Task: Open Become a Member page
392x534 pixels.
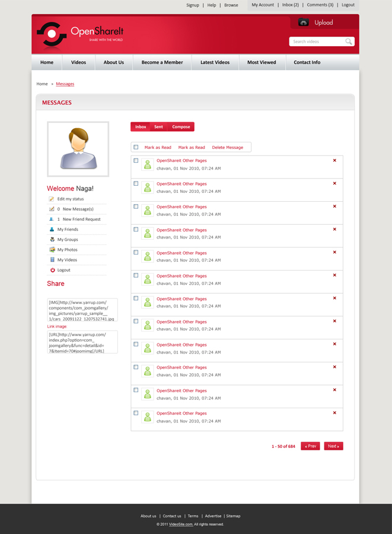Action: (x=162, y=62)
